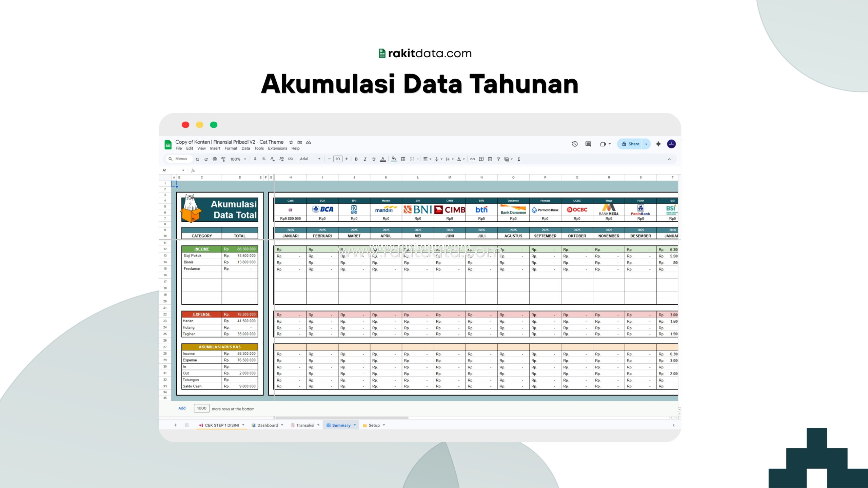868x488 pixels.
Task: Open the functions sigma icon
Action: click(x=519, y=159)
